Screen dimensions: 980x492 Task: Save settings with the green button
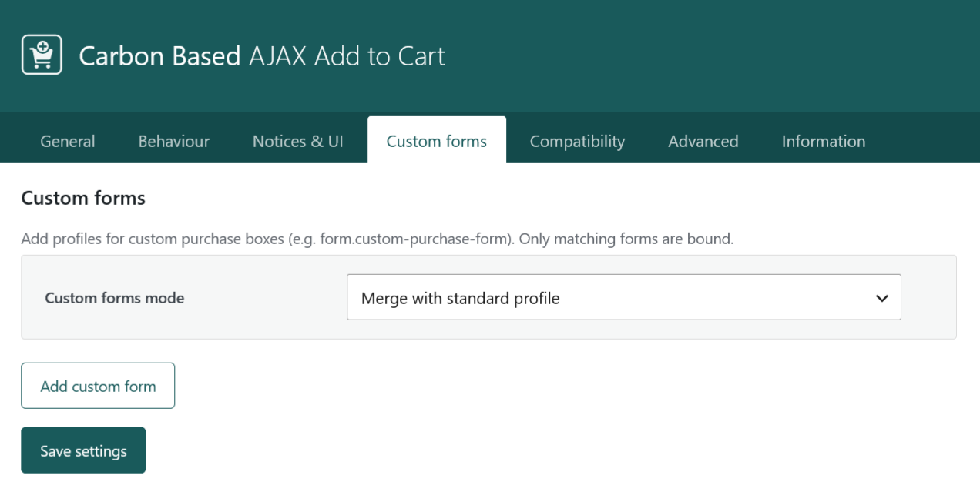tap(83, 450)
